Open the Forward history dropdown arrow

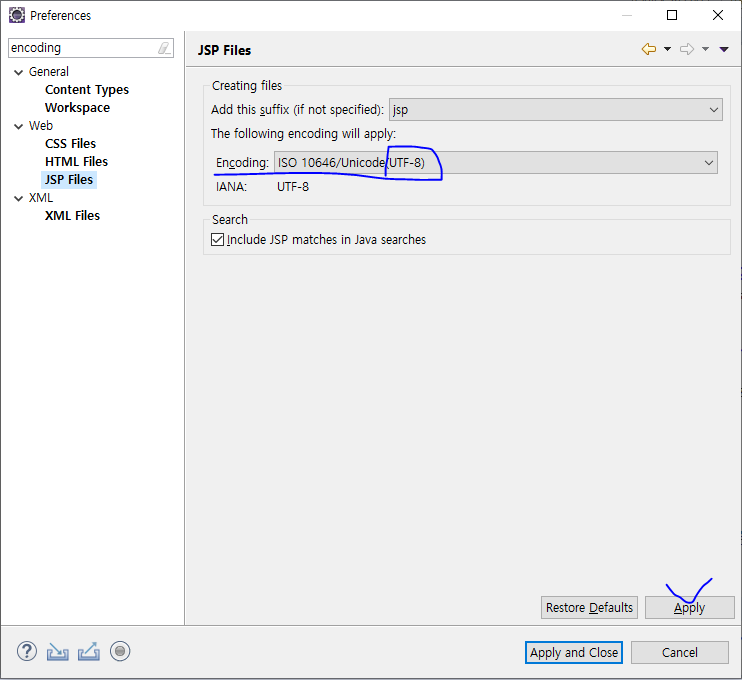coord(705,49)
